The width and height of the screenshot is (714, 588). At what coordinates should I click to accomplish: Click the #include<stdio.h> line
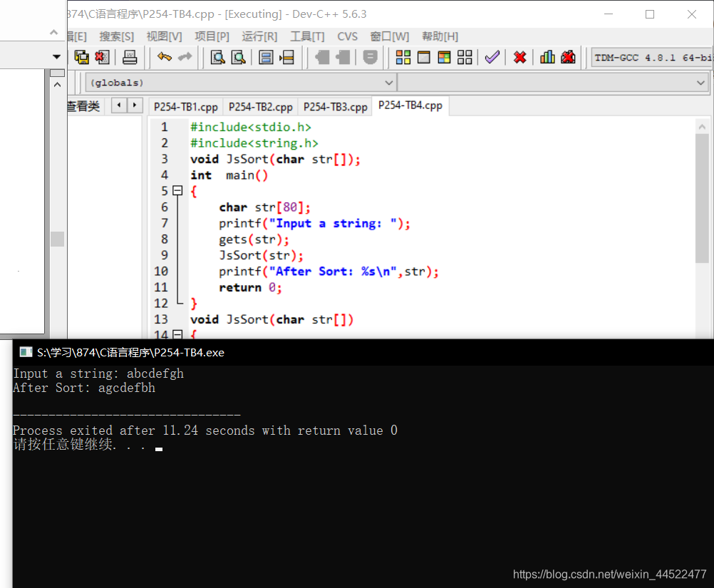click(251, 127)
